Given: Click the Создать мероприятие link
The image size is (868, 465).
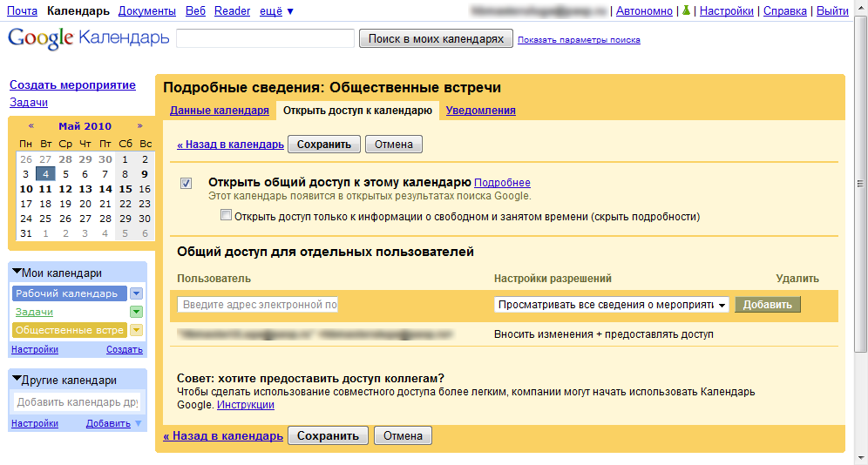Looking at the screenshot, I should (72, 84).
